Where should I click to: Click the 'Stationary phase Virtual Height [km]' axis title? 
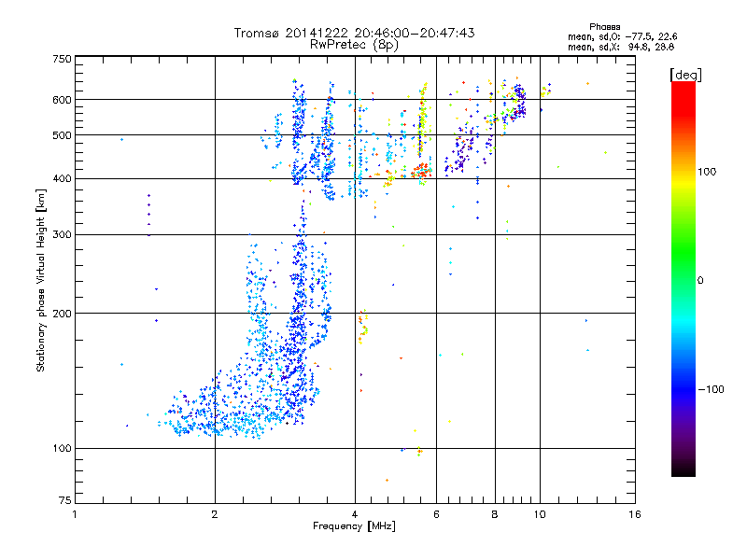pos(41,280)
